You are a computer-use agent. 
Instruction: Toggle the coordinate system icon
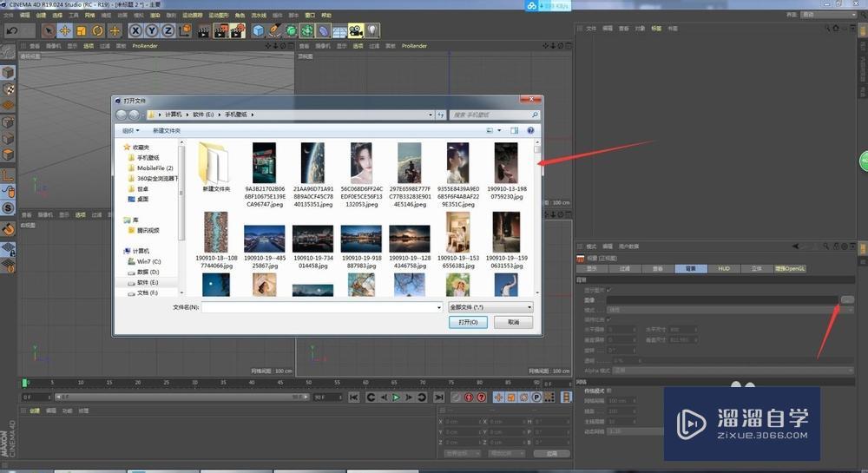(x=185, y=30)
